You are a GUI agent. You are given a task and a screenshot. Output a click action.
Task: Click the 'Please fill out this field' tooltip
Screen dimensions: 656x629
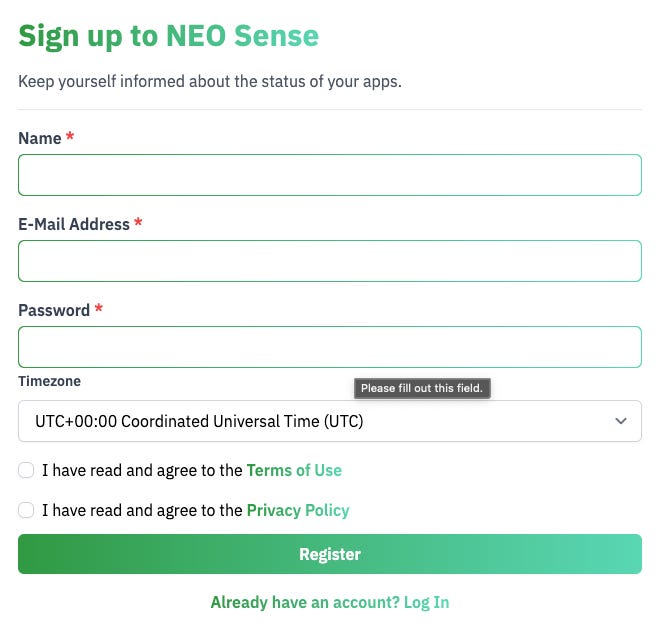pyautogui.click(x=421, y=388)
